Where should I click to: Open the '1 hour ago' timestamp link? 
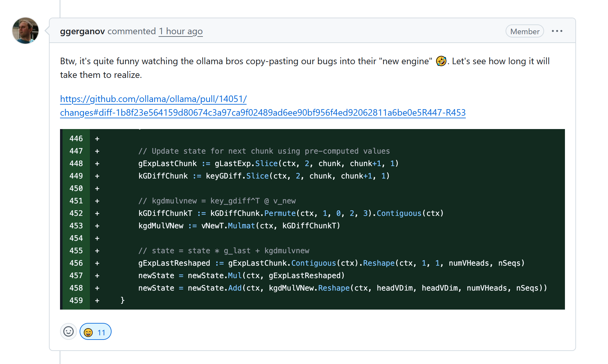pos(181,31)
